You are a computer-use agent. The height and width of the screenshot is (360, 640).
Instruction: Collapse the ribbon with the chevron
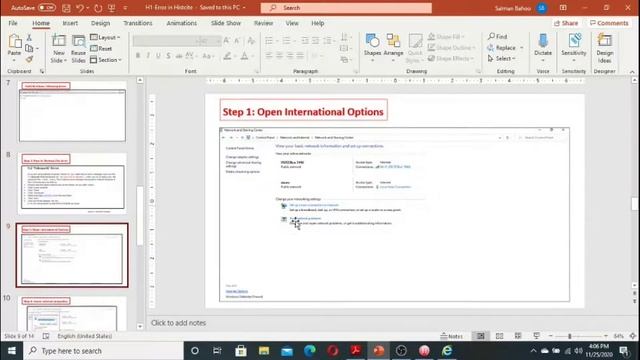(632, 71)
